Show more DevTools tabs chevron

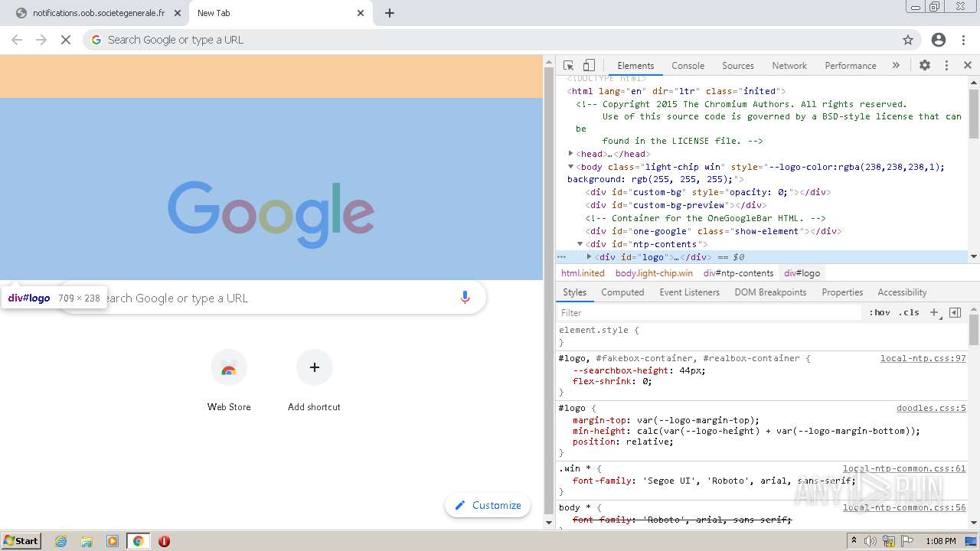pos(896,66)
